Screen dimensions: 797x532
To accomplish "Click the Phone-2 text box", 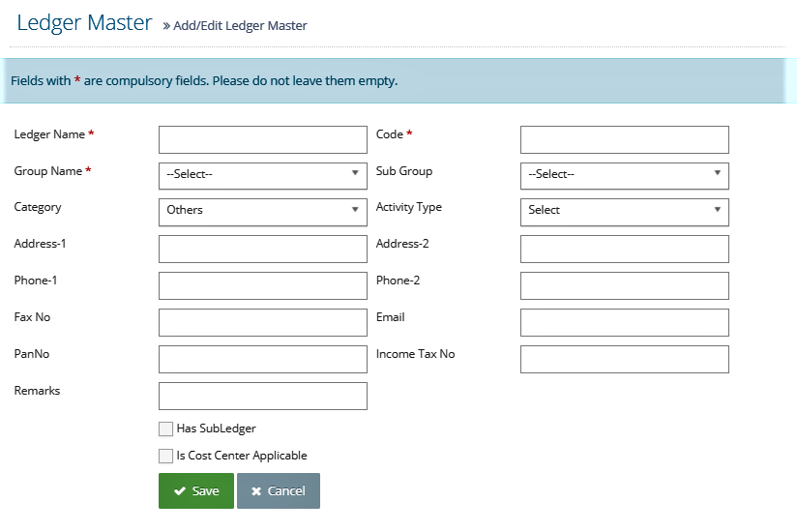I will [x=625, y=285].
